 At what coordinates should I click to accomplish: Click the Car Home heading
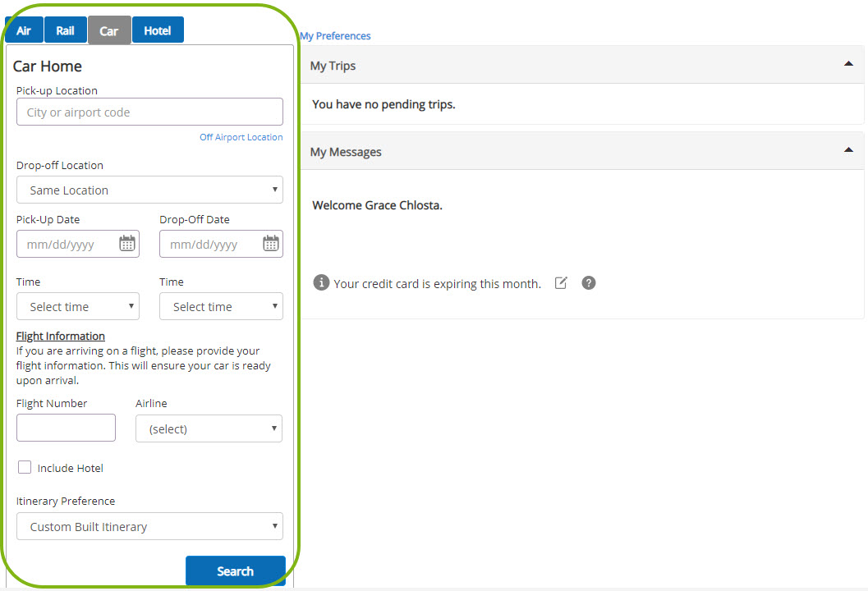(x=47, y=66)
